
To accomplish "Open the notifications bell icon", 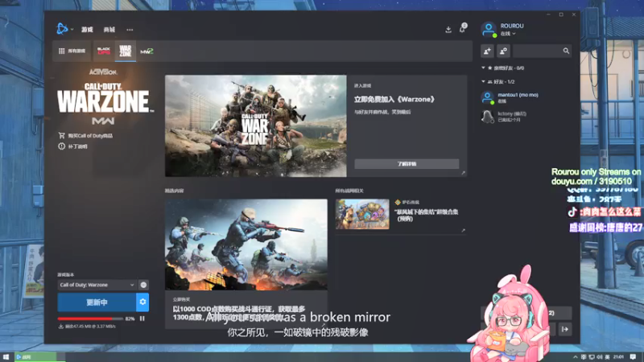I will pyautogui.click(x=462, y=28).
